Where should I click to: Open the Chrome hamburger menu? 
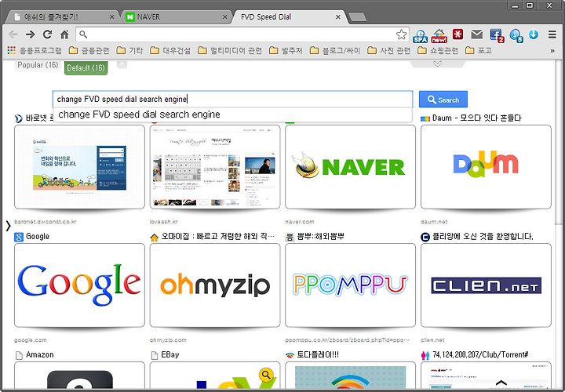pyautogui.click(x=552, y=34)
